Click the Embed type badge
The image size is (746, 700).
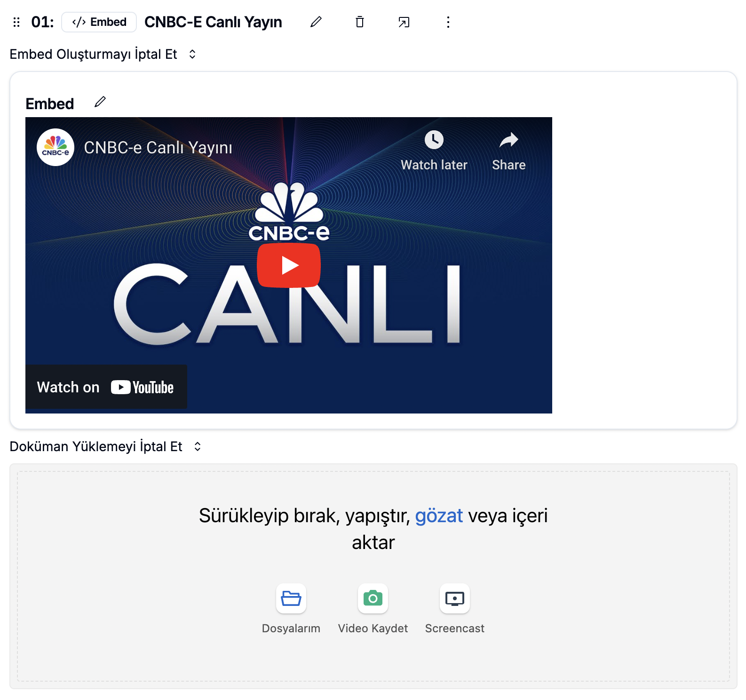[x=99, y=22]
